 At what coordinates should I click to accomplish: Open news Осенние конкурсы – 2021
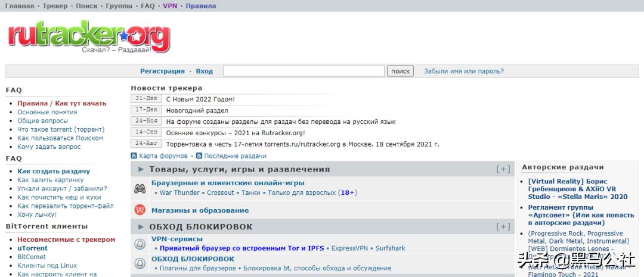pos(236,133)
